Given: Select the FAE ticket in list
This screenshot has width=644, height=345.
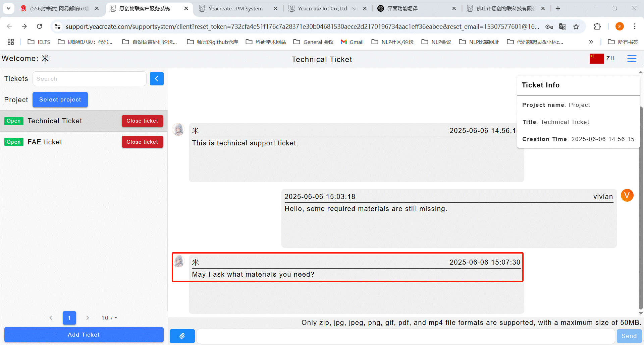Looking at the screenshot, I should (45, 142).
